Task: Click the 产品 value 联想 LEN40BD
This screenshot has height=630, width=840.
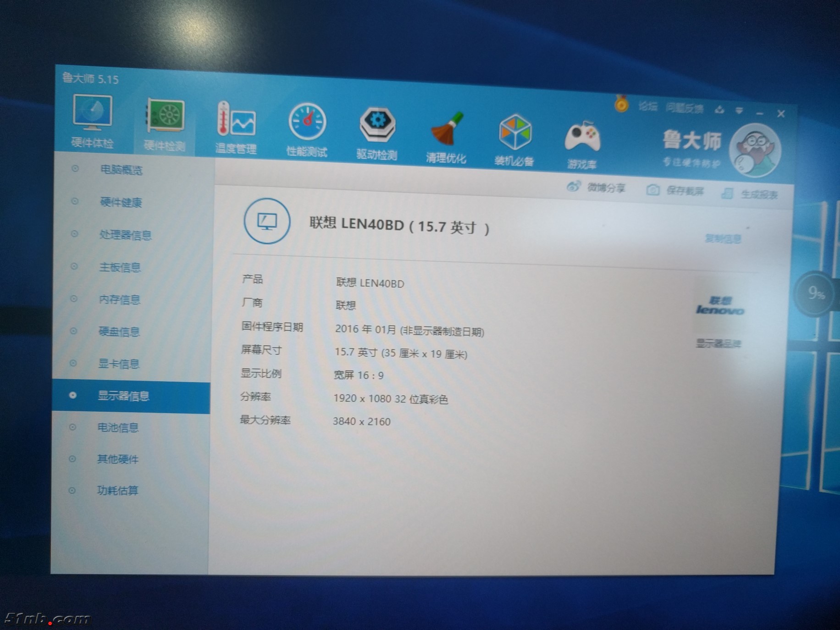Action: tap(370, 283)
